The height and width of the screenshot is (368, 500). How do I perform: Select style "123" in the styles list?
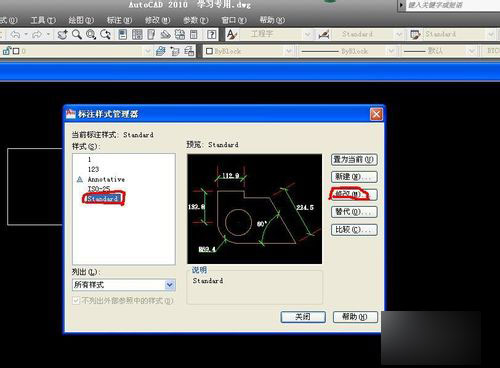coord(93,169)
